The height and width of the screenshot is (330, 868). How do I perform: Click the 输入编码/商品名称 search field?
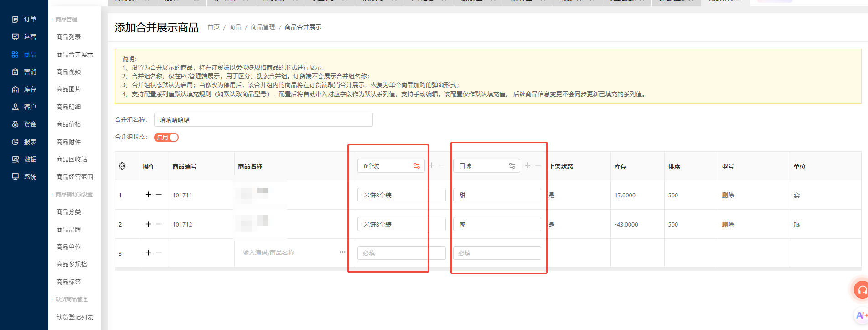[x=289, y=253]
